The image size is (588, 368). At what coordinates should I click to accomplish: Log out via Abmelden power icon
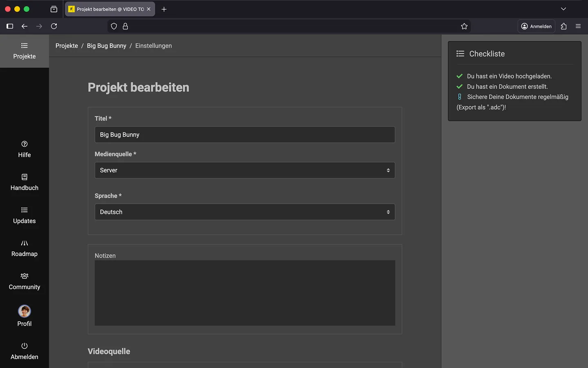[24, 346]
